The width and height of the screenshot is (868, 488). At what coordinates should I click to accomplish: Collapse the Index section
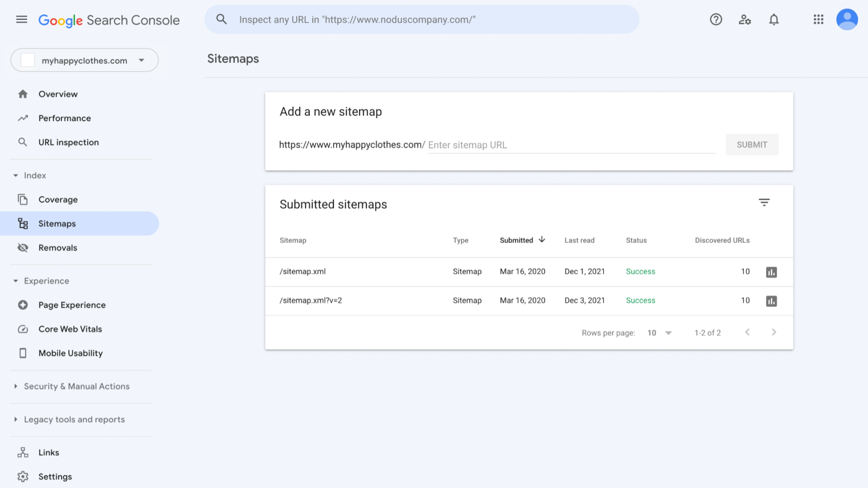[x=15, y=175]
